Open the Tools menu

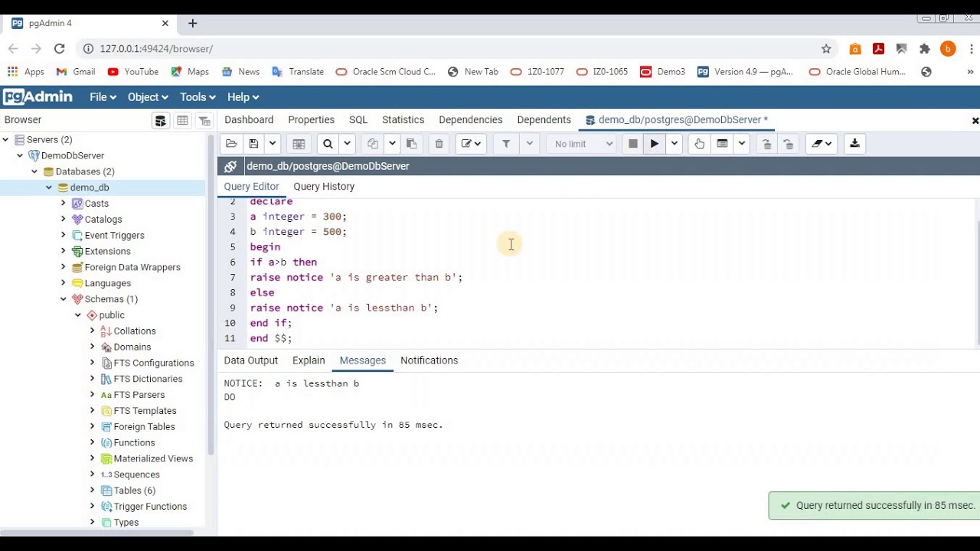[x=198, y=97]
